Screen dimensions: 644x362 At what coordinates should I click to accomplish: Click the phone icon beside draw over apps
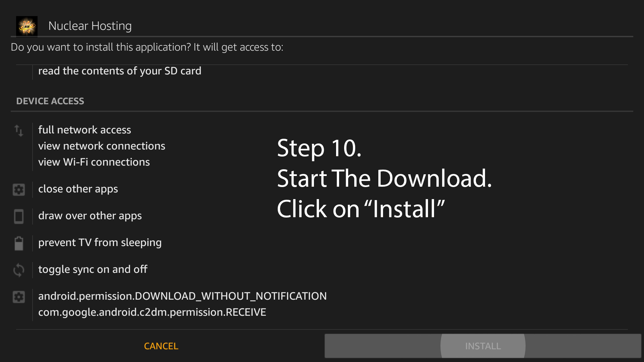click(19, 216)
